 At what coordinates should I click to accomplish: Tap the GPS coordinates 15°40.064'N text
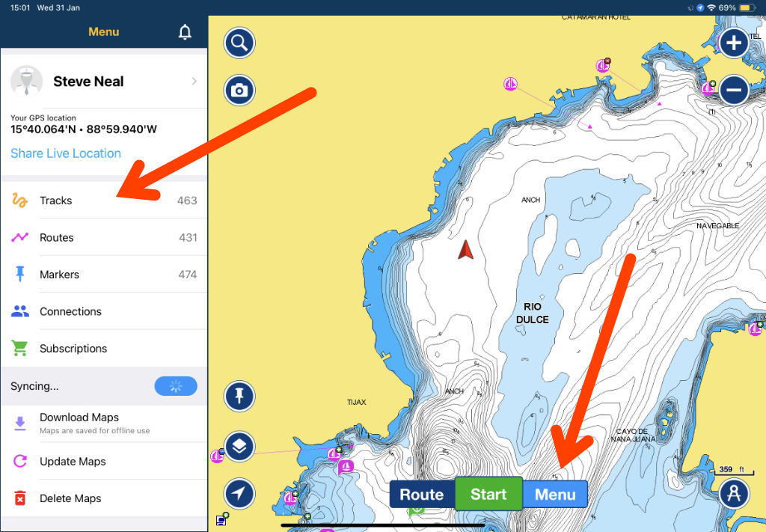coord(84,129)
